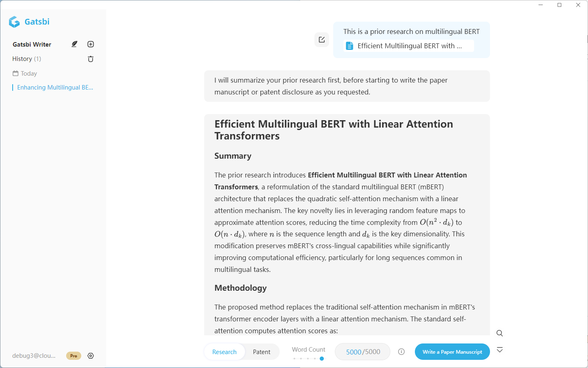This screenshot has height=368, width=588.
Task: Open Efficient Multilingual BERT attachment
Action: click(x=409, y=46)
